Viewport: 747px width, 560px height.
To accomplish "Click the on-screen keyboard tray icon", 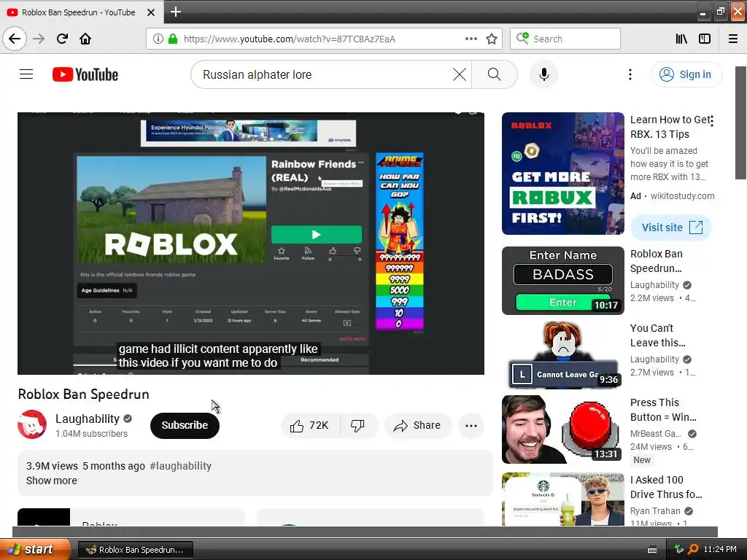I will pos(652,550).
